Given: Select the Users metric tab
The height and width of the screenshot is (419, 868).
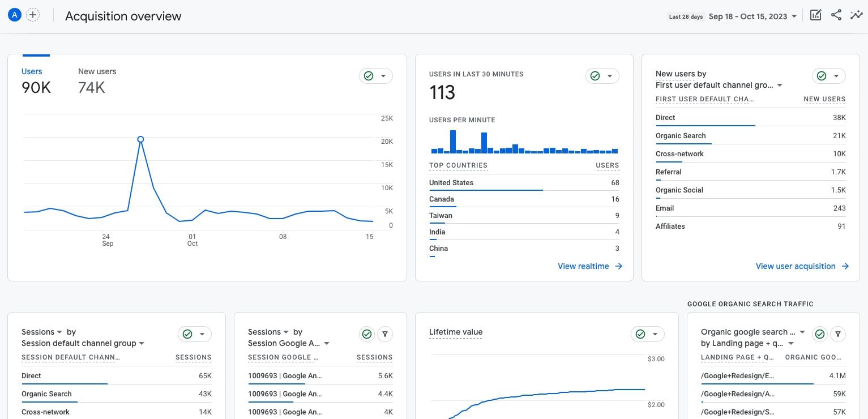Looking at the screenshot, I should (x=32, y=71).
